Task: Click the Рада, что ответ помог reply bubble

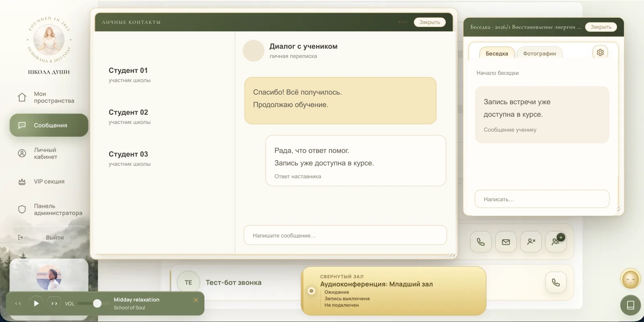Action: [x=356, y=161]
